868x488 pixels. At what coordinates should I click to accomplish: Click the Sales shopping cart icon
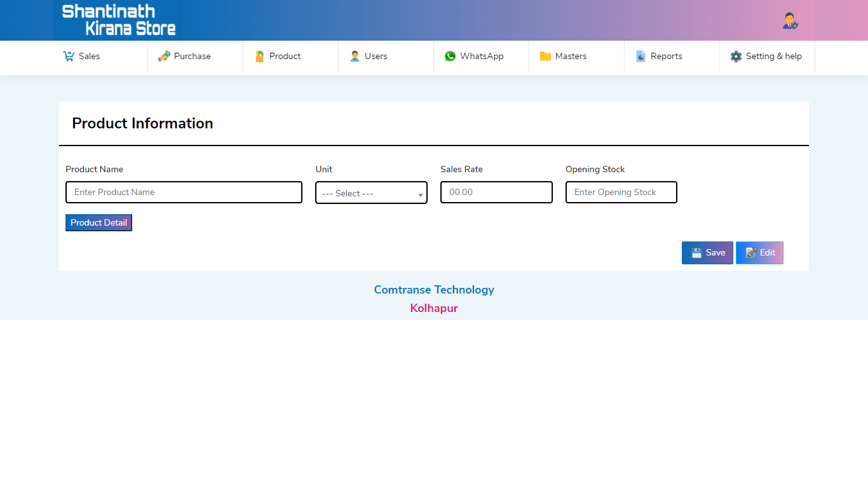click(69, 56)
